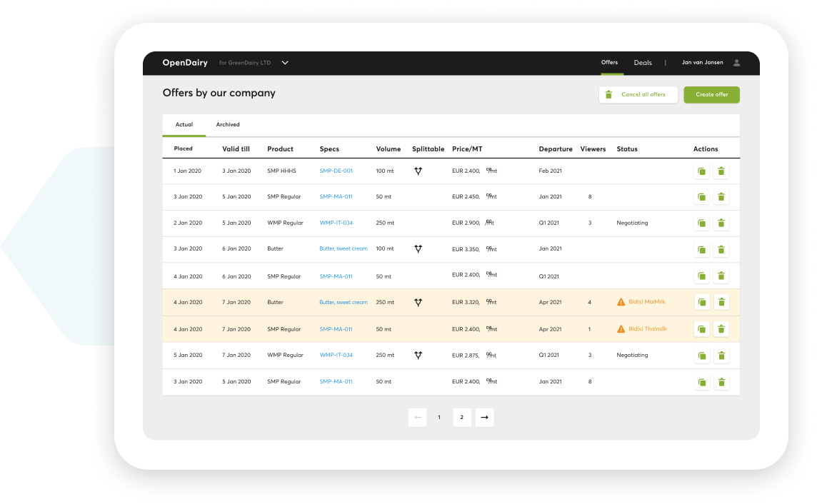This screenshot has height=504, width=817.
Task: Delete the Butter EUR 3.350 offer
Action: [721, 250]
